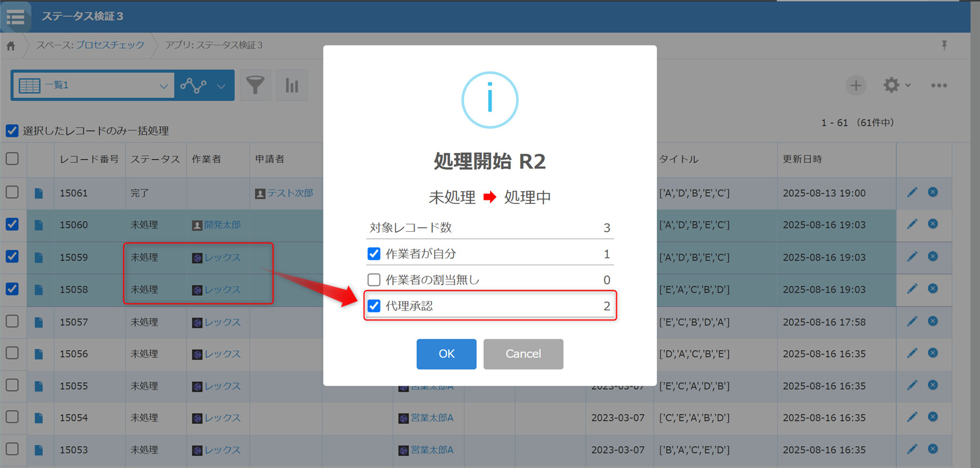
Task: Click the pin icon at top right
Action: [x=944, y=45]
